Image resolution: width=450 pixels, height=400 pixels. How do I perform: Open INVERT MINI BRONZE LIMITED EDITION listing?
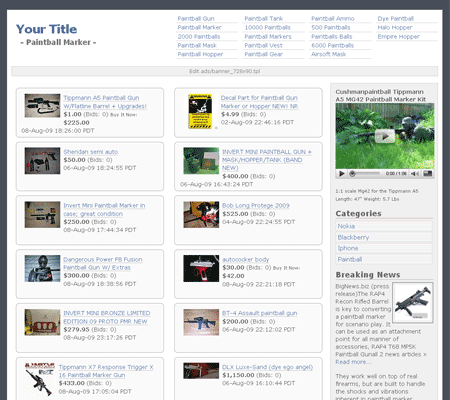click(x=107, y=317)
